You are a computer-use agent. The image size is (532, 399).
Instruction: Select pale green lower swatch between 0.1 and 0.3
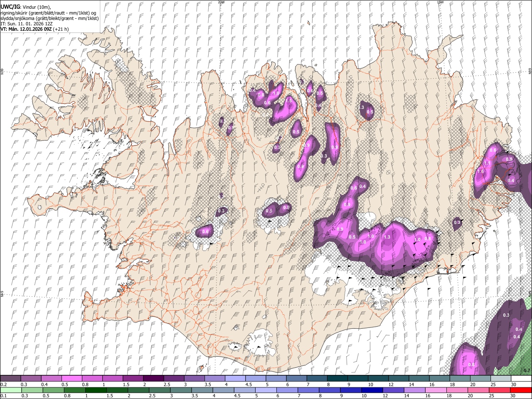pyautogui.click(x=10, y=390)
